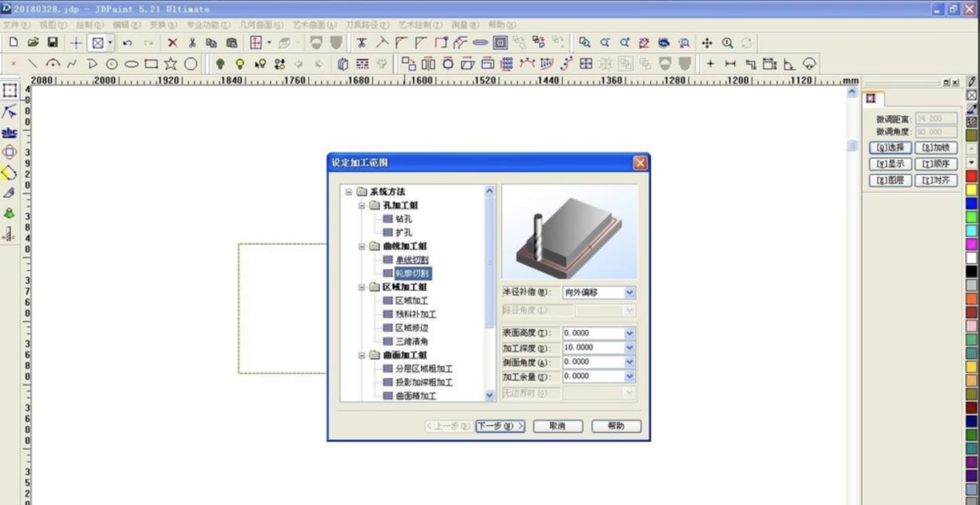Open the 表面高度 dropdown arrow
The height and width of the screenshot is (505, 980).
[629, 334]
